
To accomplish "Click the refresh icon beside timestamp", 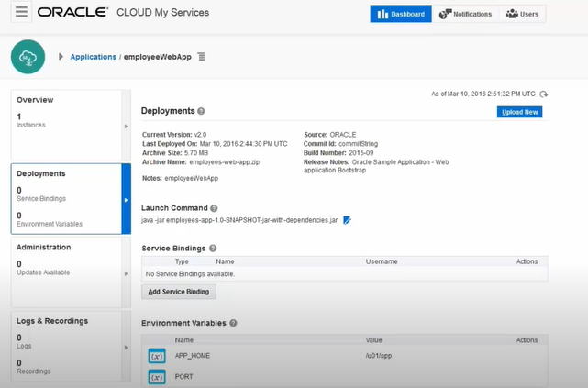I will 544,94.
